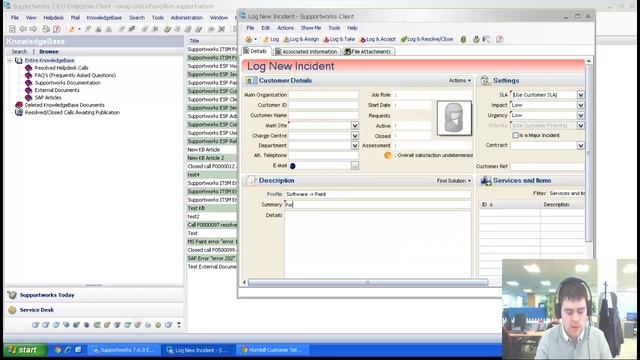Open the Urgency dropdown
The height and width of the screenshot is (360, 640).
point(580,115)
